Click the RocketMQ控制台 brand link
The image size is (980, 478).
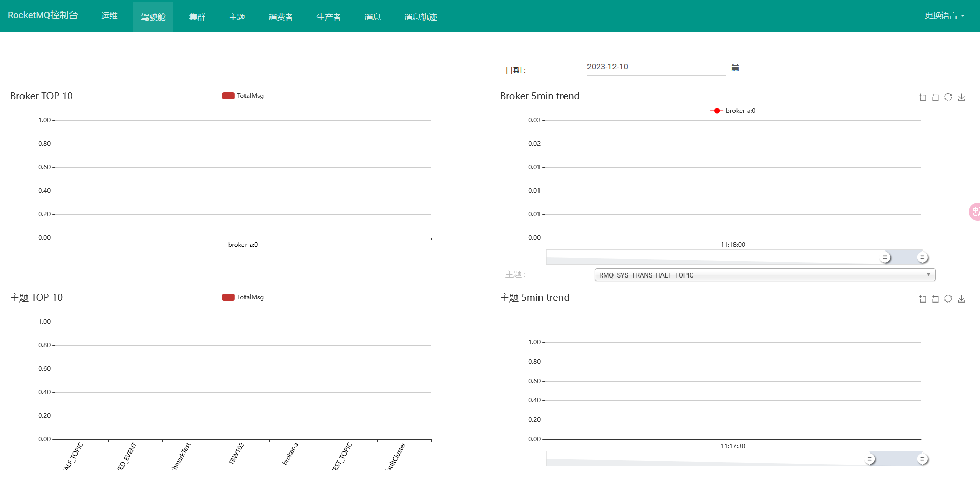(x=43, y=15)
